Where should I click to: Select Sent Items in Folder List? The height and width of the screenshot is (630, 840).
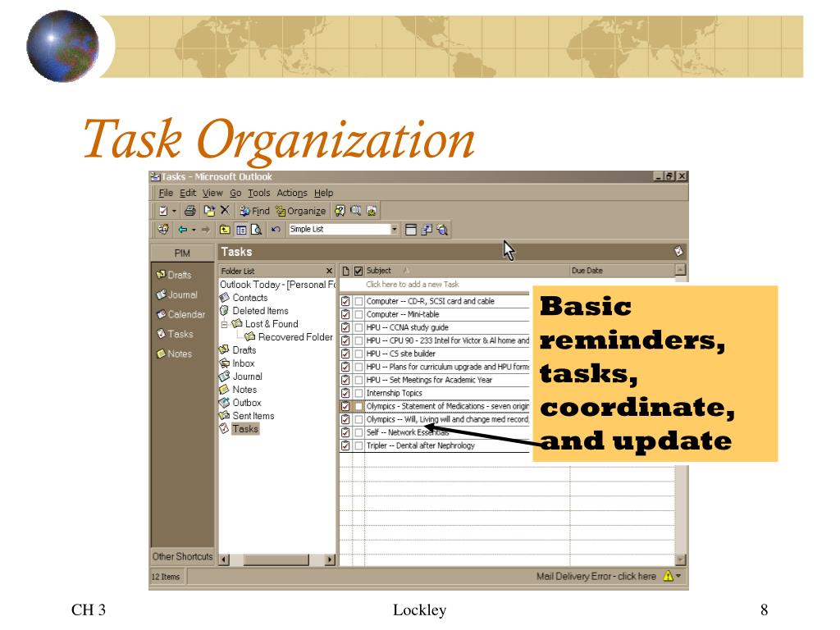coord(247,416)
